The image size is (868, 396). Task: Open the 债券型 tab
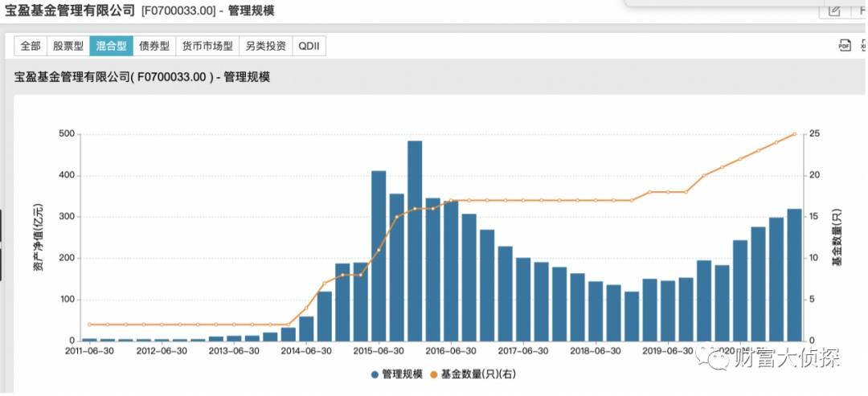pyautogui.click(x=154, y=46)
